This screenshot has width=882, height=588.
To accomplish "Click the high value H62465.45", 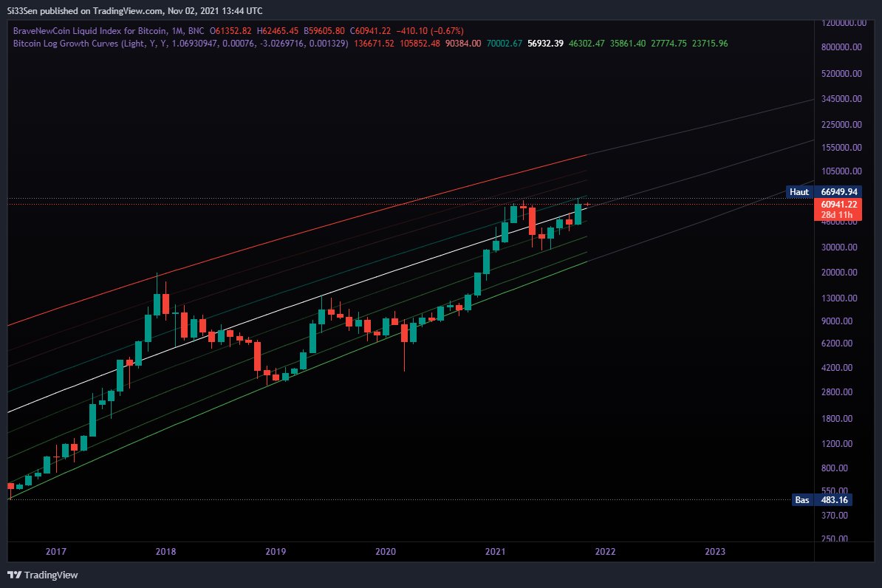I will pos(277,31).
